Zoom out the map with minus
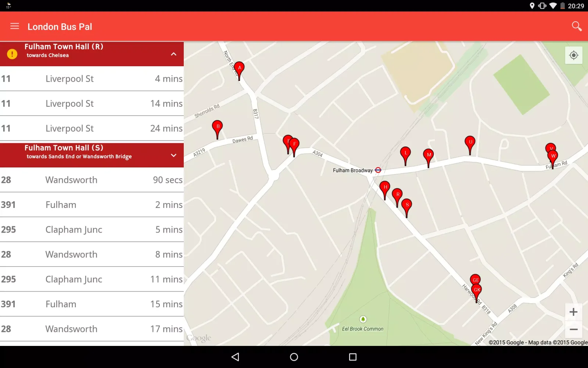 tap(574, 329)
